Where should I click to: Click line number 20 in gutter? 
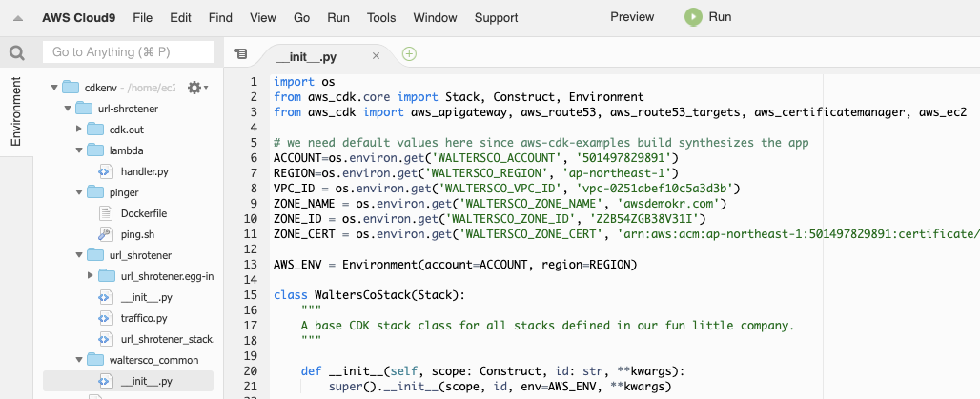[250, 370]
